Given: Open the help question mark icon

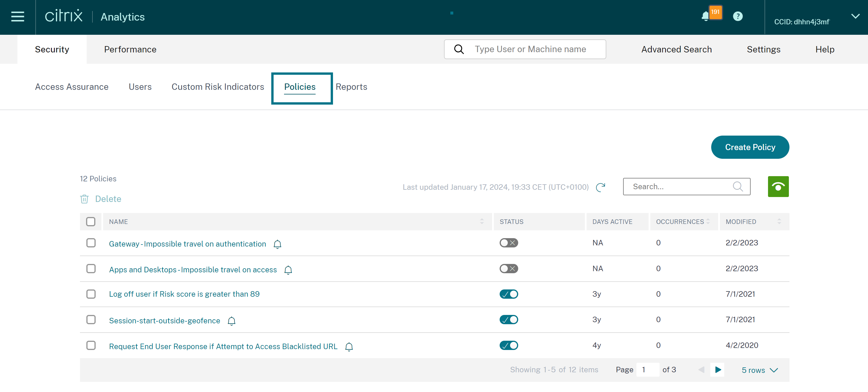Looking at the screenshot, I should (737, 16).
